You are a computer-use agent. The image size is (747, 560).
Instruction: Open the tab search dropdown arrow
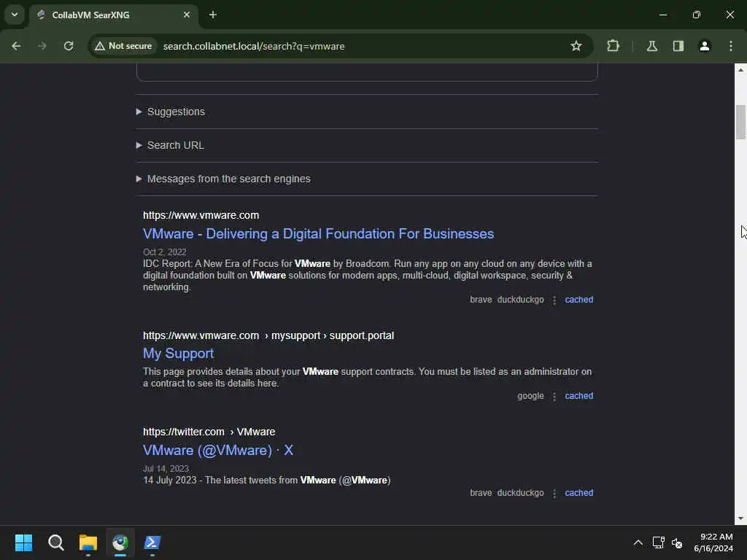(x=15, y=15)
